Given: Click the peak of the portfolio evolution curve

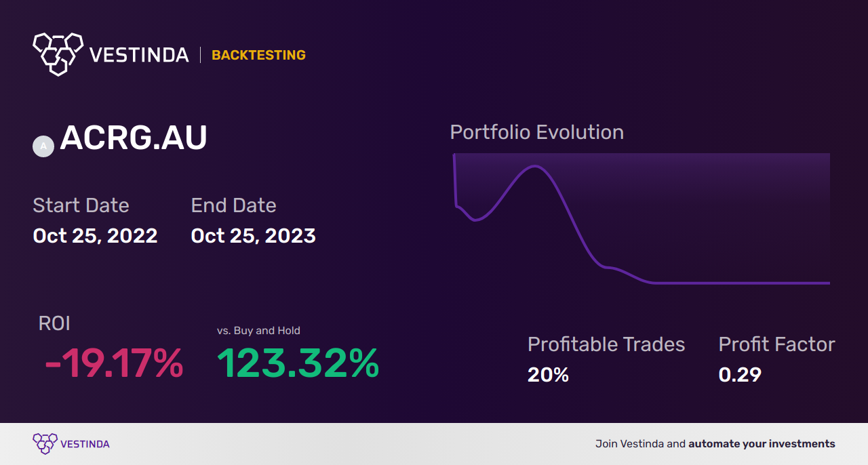Looking at the screenshot, I should coord(536,166).
